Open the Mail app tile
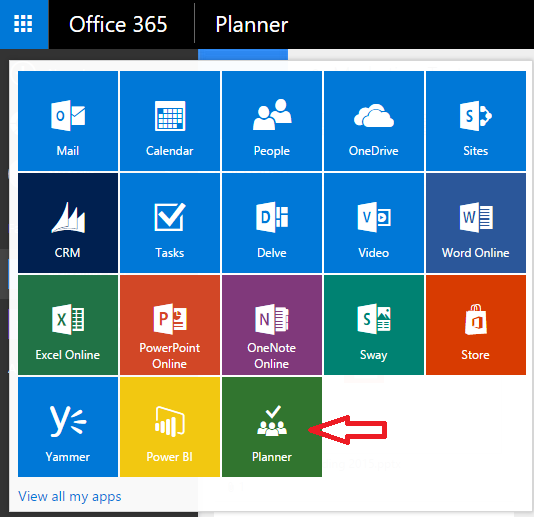 point(68,121)
